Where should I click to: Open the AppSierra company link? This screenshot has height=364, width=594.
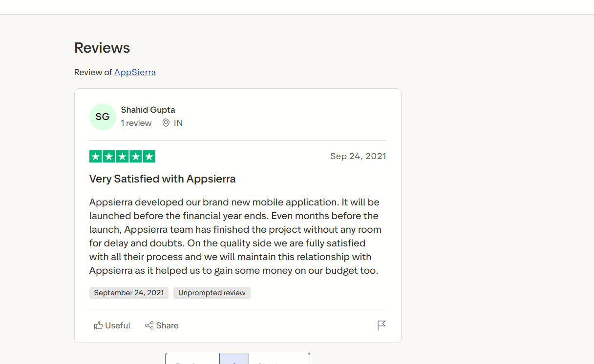(135, 72)
